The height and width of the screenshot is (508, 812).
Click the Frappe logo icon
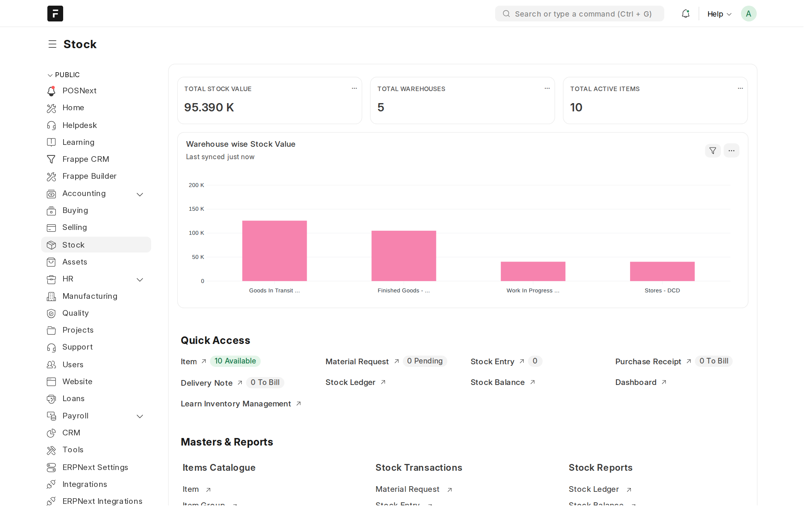coord(55,14)
